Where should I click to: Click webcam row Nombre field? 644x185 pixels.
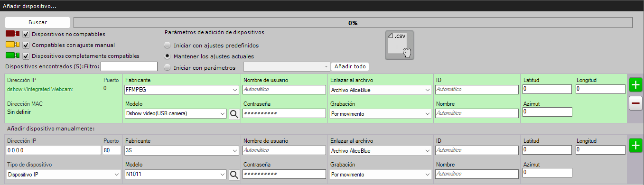tap(477, 113)
